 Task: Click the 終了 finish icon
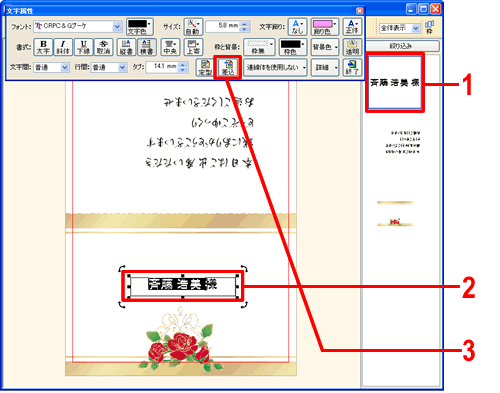(x=352, y=67)
